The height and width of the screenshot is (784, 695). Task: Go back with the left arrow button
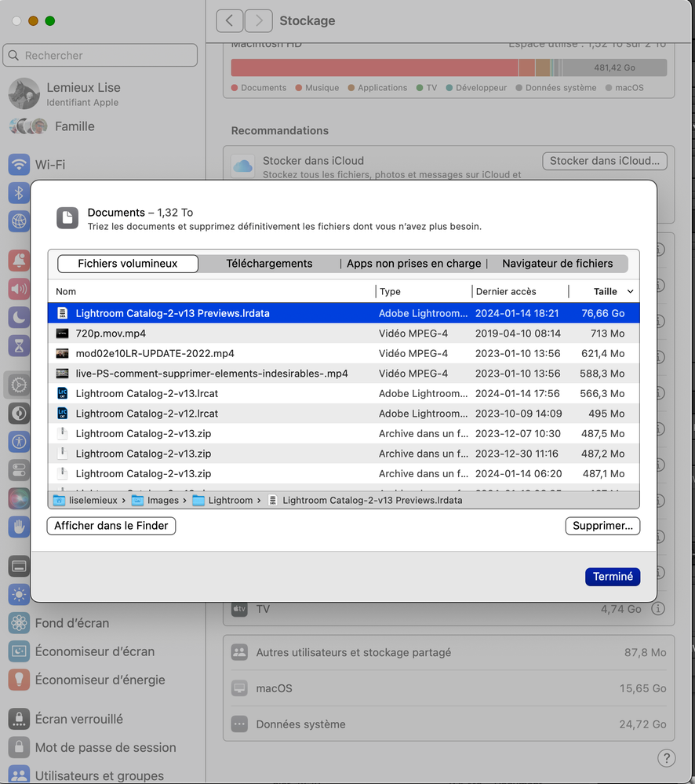pyautogui.click(x=230, y=20)
